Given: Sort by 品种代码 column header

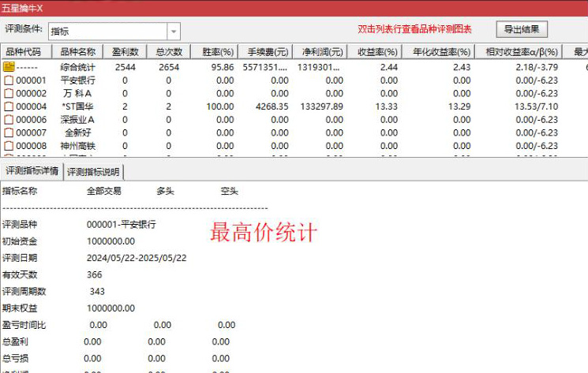Looking at the screenshot, I should 26,52.
